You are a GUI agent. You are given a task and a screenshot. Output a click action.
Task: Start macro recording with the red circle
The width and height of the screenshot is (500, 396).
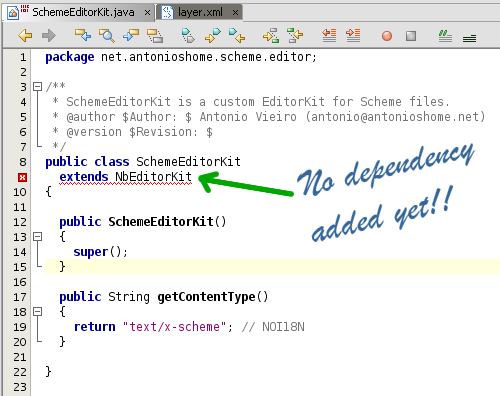point(387,36)
